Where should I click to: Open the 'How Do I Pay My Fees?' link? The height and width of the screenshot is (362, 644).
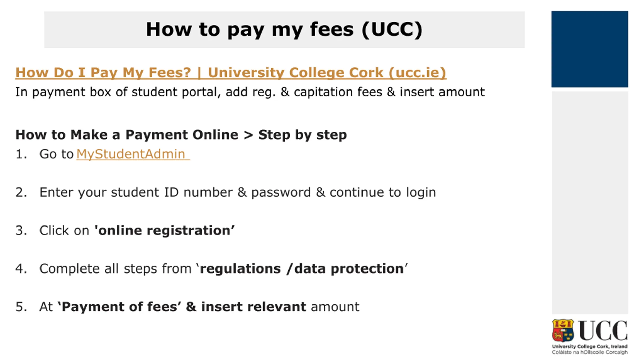coord(230,73)
